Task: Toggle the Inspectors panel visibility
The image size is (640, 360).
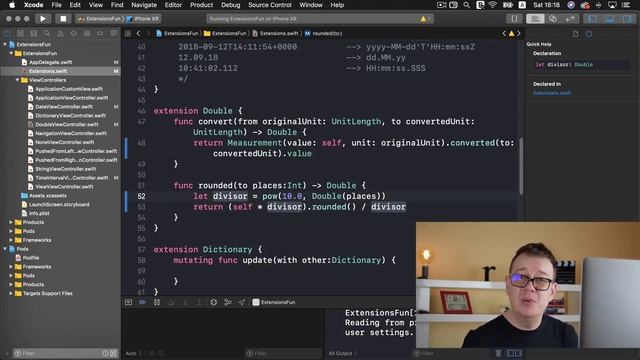Action: point(627,19)
